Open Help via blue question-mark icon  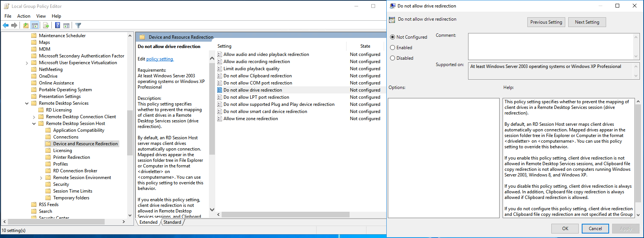click(x=57, y=26)
